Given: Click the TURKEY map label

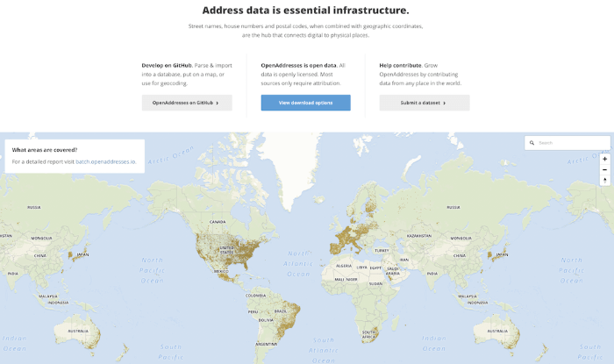Looking at the screenshot, I should [382, 251].
